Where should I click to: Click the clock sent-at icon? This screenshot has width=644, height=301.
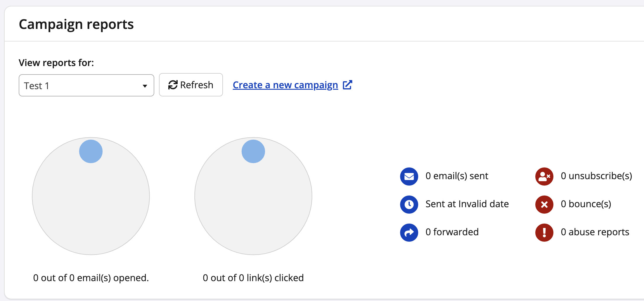coord(409,204)
